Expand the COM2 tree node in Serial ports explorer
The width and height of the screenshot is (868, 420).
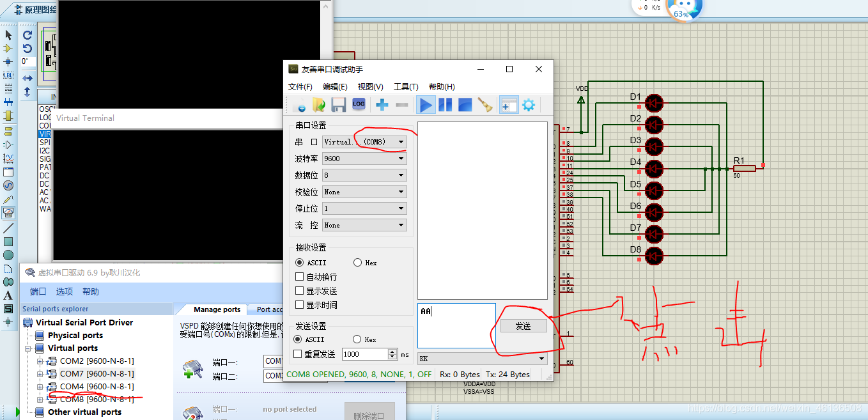40,361
